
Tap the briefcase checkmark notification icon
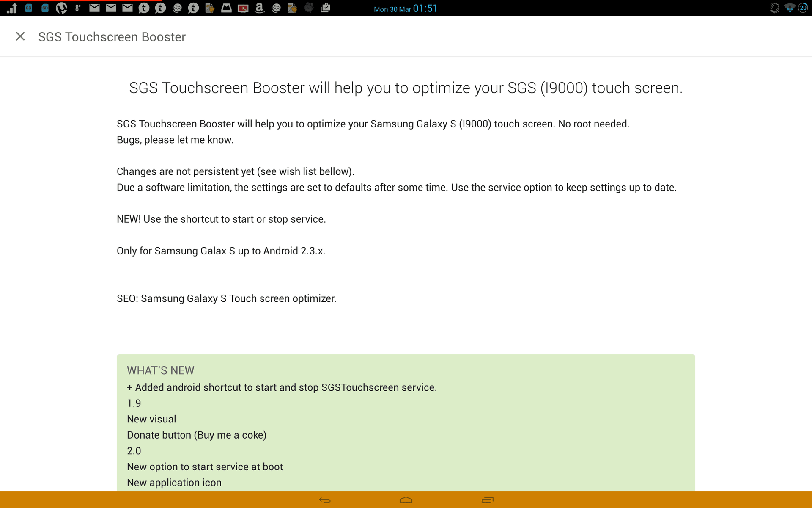pyautogui.click(x=325, y=8)
